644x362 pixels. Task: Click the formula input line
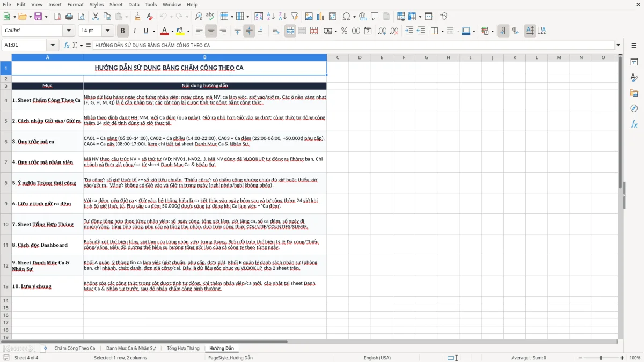click(353, 45)
